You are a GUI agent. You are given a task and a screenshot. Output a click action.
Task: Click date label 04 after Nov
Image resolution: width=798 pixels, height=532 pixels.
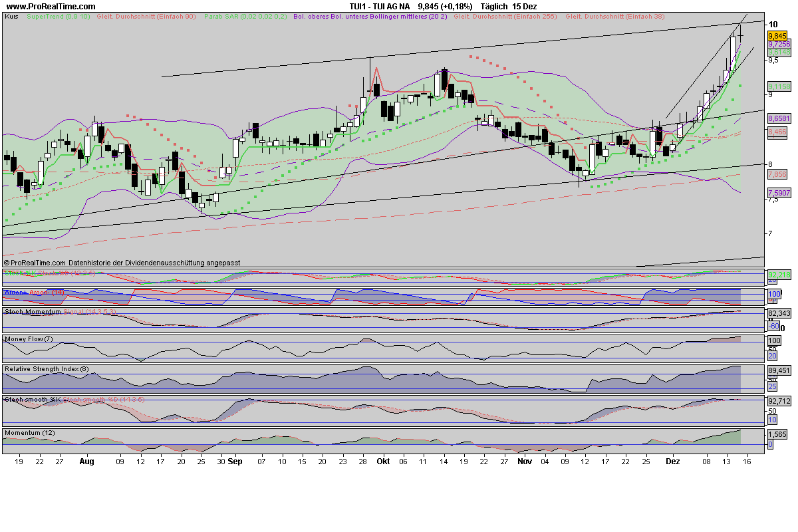click(x=545, y=461)
